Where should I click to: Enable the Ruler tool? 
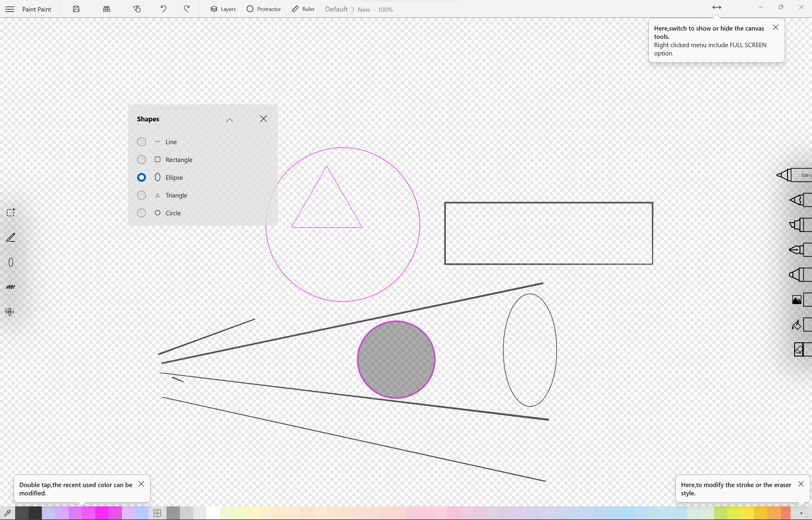[303, 9]
